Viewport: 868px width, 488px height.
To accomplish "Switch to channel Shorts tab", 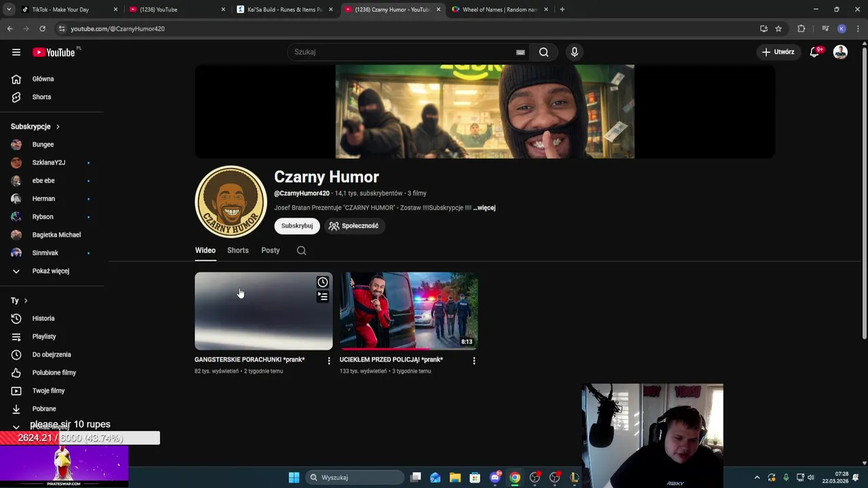I will [x=238, y=251].
